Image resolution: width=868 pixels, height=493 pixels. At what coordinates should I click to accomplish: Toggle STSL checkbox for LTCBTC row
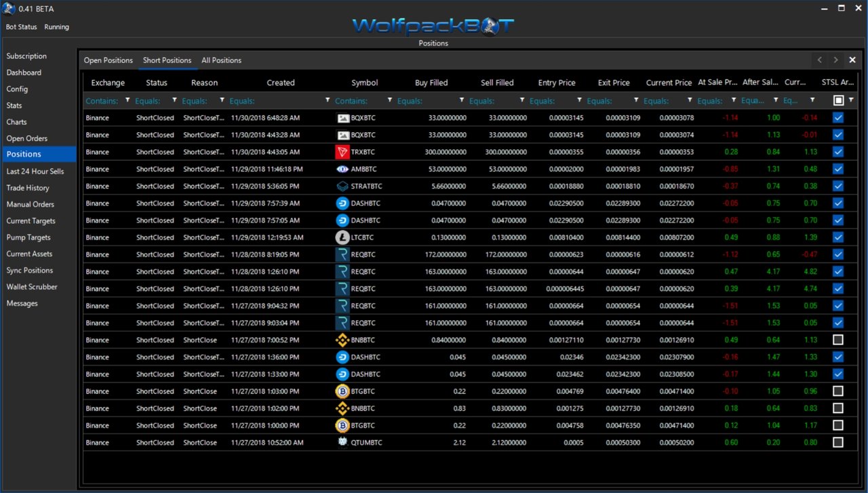838,237
